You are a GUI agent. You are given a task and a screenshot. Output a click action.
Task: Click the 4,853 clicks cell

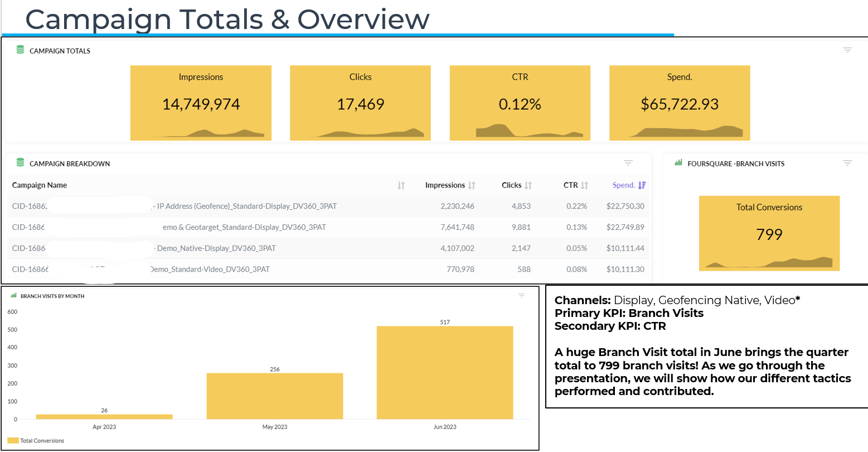pos(521,206)
